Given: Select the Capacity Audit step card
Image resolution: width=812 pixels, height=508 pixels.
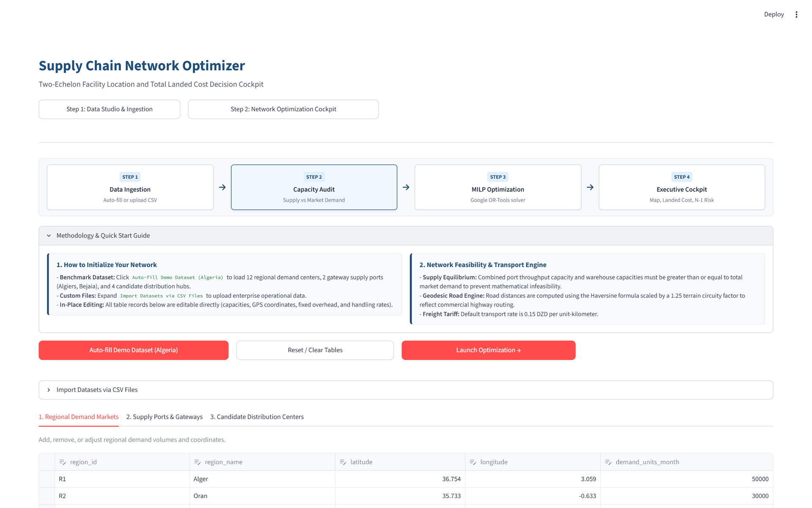Looking at the screenshot, I should [x=314, y=187].
